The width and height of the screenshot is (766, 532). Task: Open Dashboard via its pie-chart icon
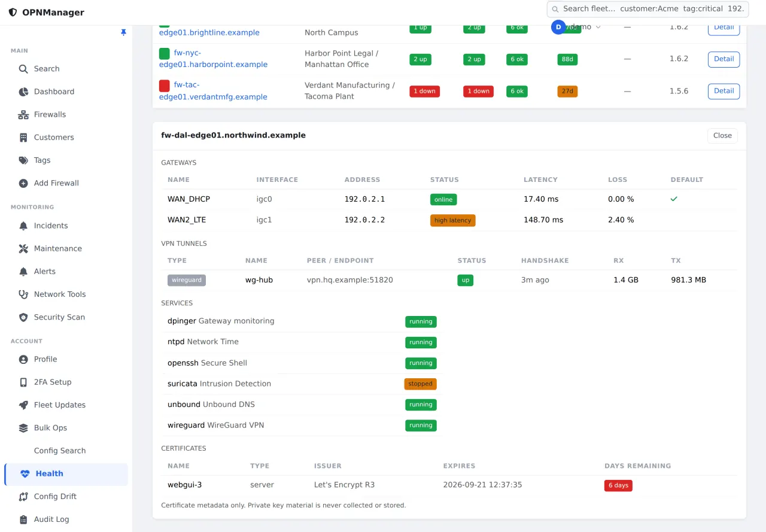[x=23, y=92]
